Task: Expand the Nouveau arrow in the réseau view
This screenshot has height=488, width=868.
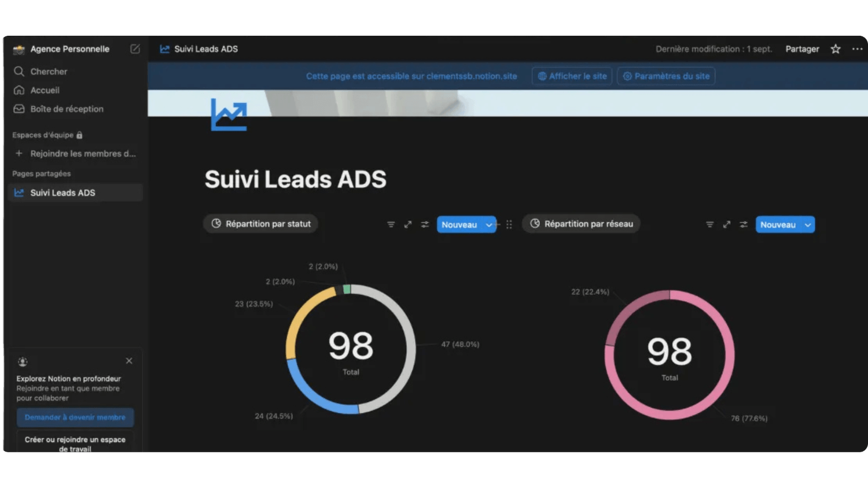Action: (808, 225)
